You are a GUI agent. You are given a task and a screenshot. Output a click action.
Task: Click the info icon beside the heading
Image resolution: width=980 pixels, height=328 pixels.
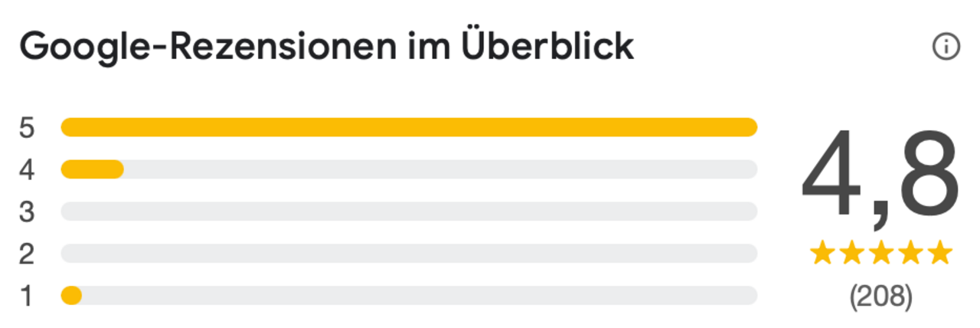(946, 48)
